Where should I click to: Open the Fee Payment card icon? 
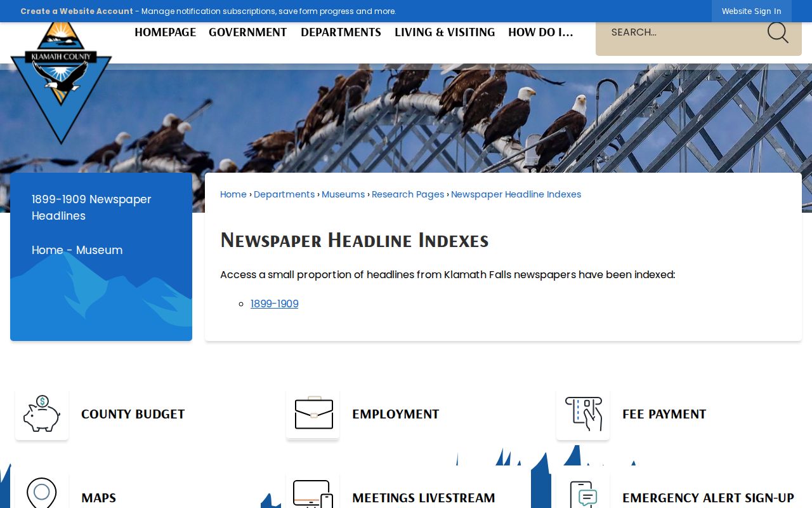[x=583, y=414]
